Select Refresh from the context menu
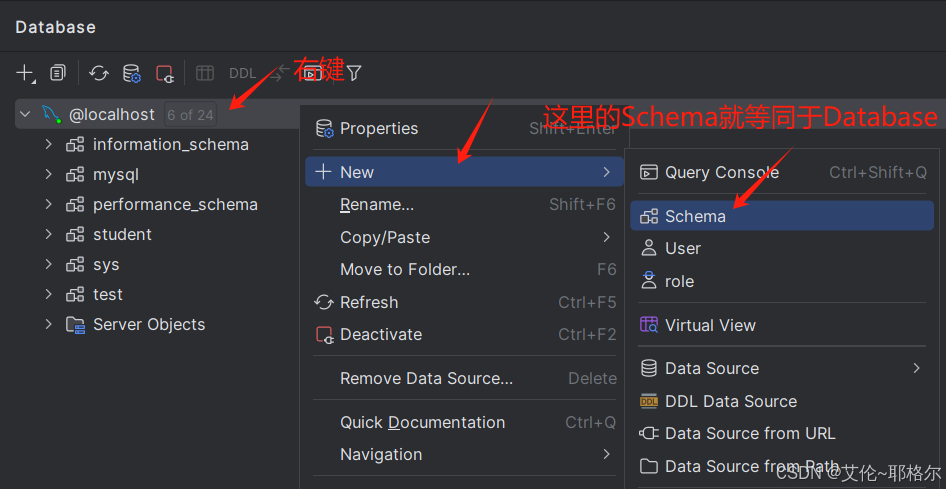The image size is (946, 489). pyautogui.click(x=368, y=302)
